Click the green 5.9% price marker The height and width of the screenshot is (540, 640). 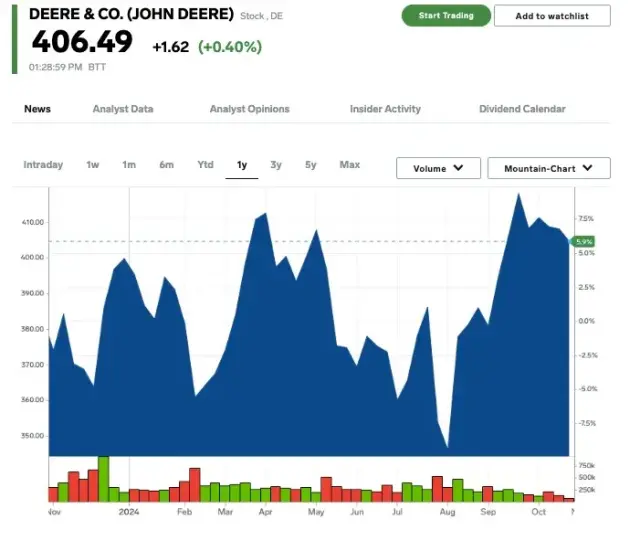[584, 241]
